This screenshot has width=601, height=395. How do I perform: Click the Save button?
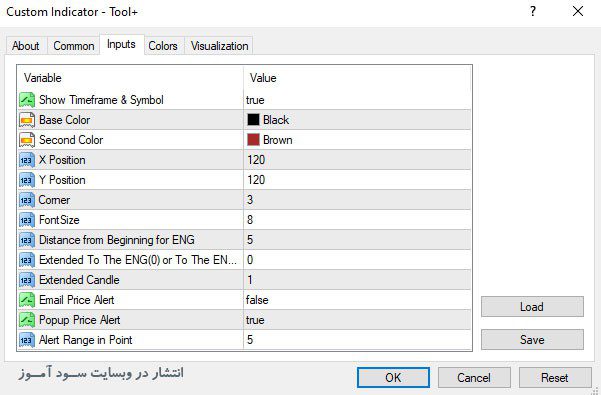pyautogui.click(x=532, y=339)
